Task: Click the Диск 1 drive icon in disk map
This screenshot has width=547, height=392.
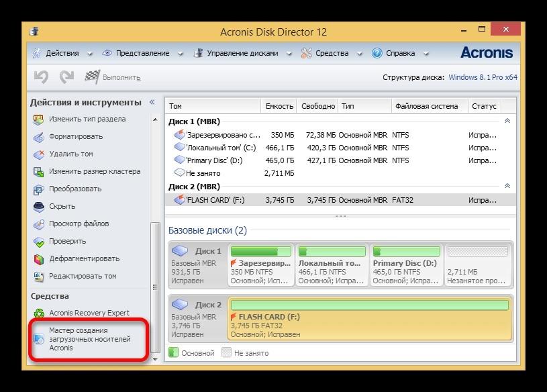Action: point(180,250)
